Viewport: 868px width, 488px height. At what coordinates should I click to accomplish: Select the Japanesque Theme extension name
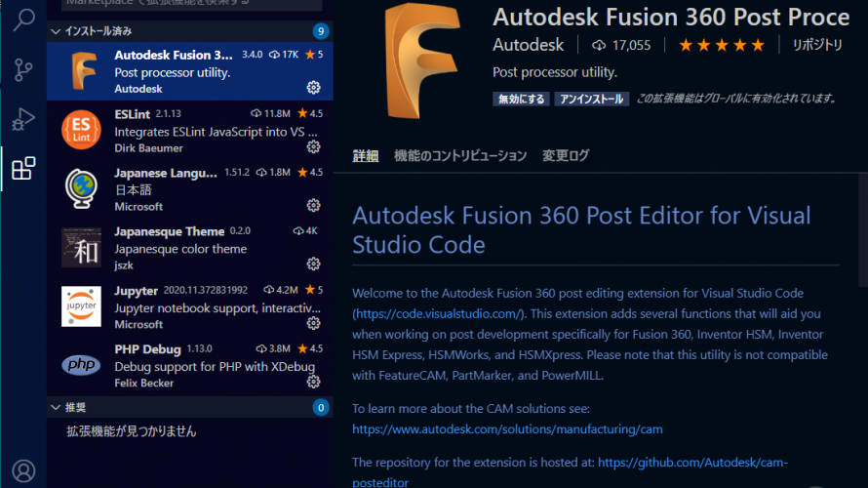tap(170, 231)
